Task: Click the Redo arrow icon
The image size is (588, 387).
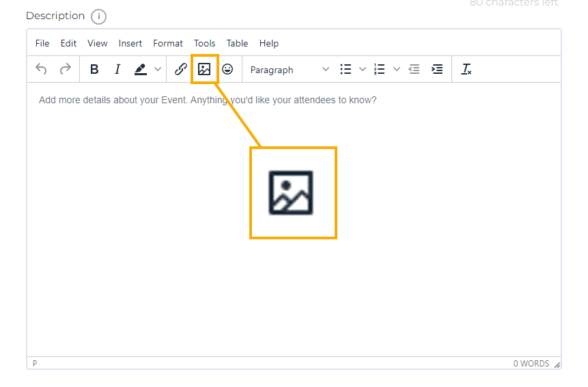Action: coord(65,69)
